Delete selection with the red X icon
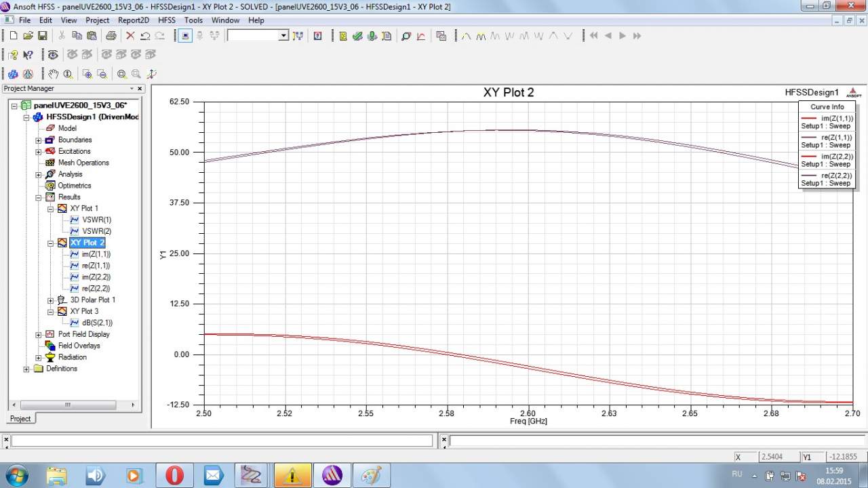Image resolution: width=868 pixels, height=488 pixels. (x=130, y=36)
